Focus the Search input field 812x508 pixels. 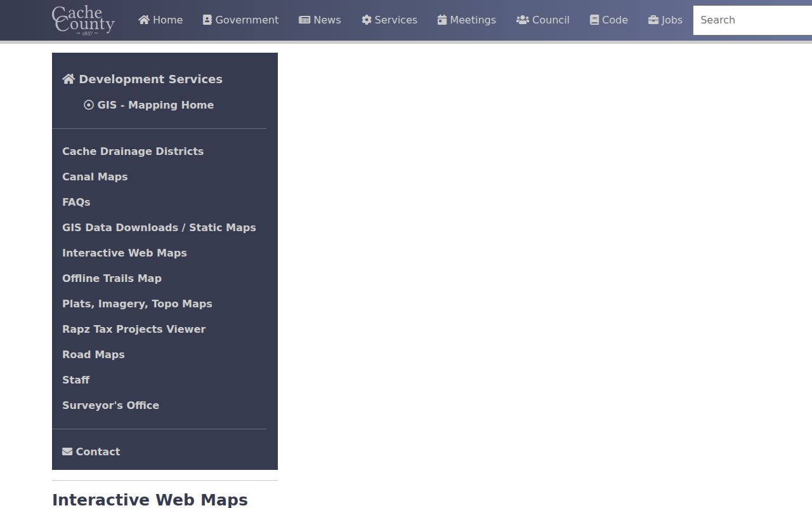[752, 20]
